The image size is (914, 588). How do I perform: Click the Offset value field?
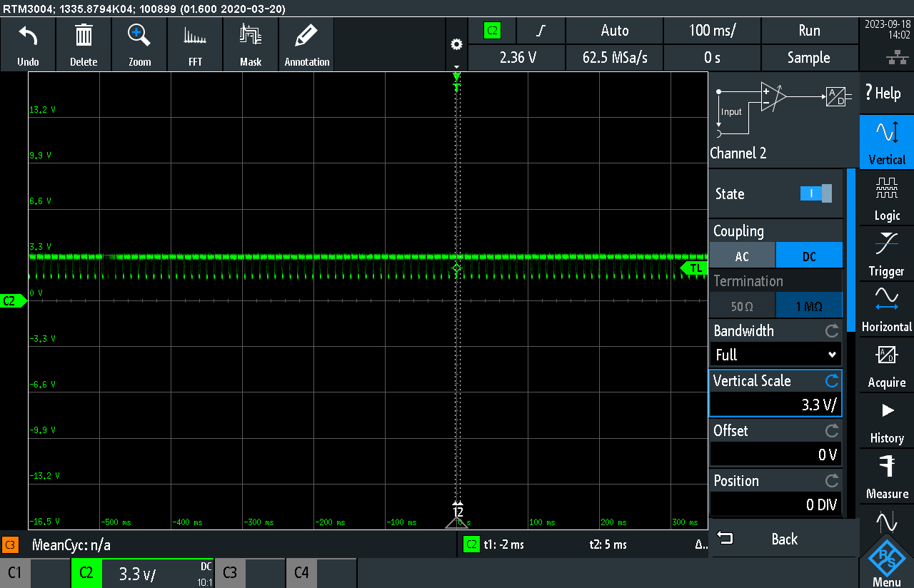(x=775, y=454)
